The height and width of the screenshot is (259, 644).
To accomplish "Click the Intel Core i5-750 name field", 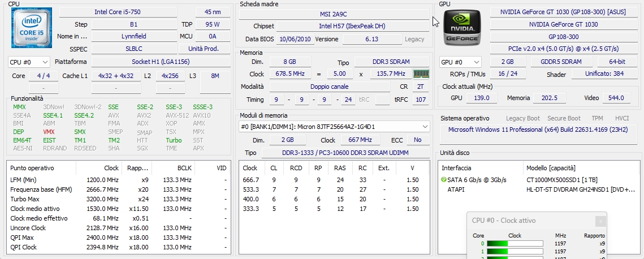I will coord(118,12).
